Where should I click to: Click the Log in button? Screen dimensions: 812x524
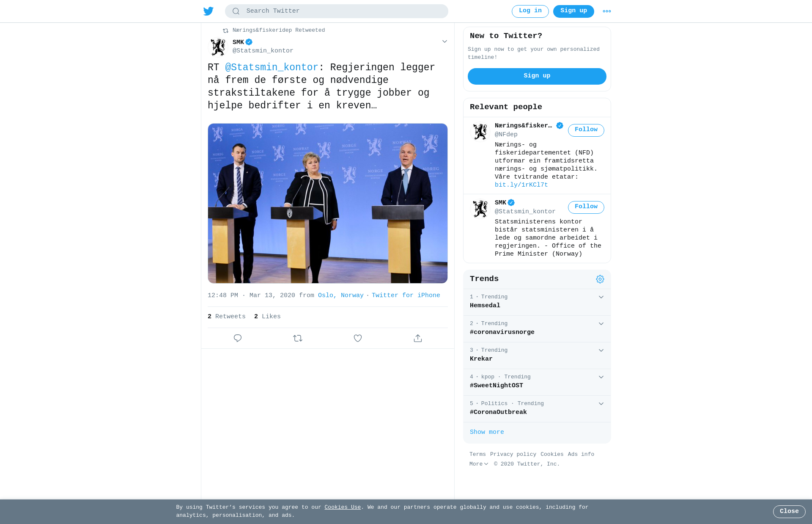(x=530, y=11)
